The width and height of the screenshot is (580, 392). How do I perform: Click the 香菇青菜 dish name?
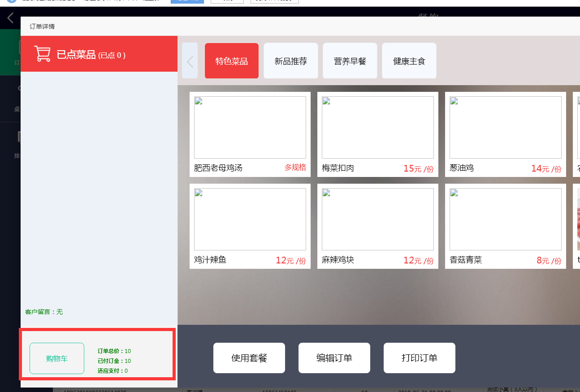(x=466, y=260)
